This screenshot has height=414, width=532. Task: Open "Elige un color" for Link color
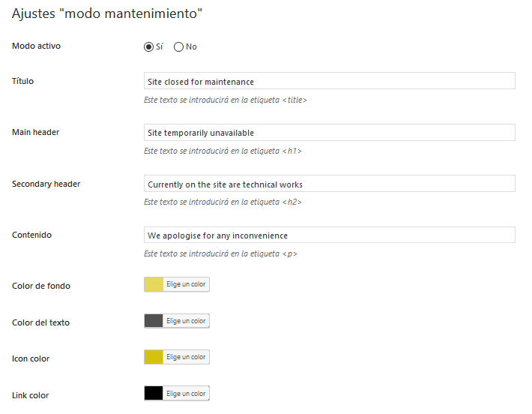click(x=186, y=394)
